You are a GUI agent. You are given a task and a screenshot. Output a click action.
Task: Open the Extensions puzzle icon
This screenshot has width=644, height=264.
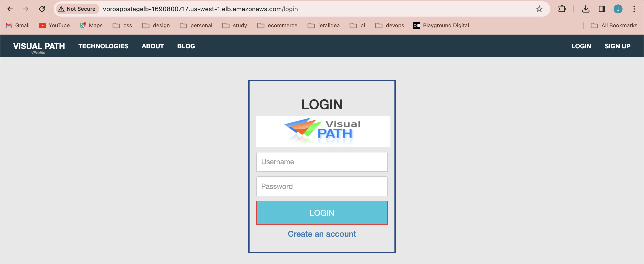(561, 9)
